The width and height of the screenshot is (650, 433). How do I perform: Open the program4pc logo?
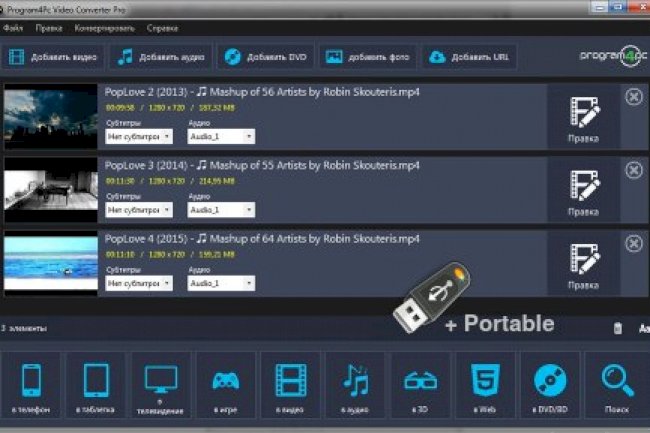(613, 56)
